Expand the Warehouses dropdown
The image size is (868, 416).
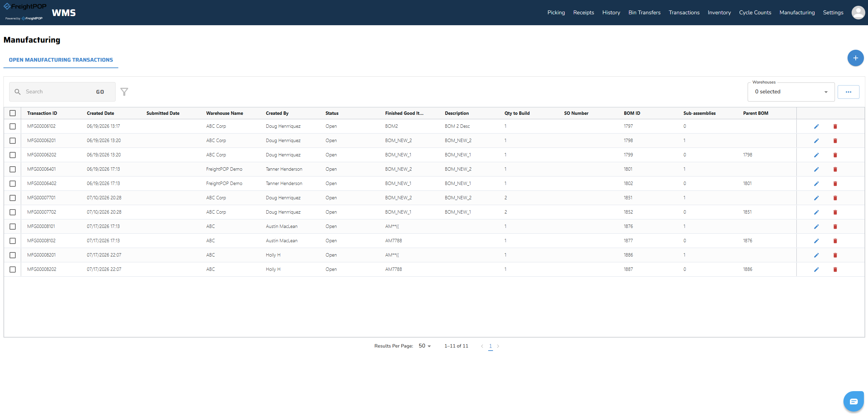tap(791, 92)
